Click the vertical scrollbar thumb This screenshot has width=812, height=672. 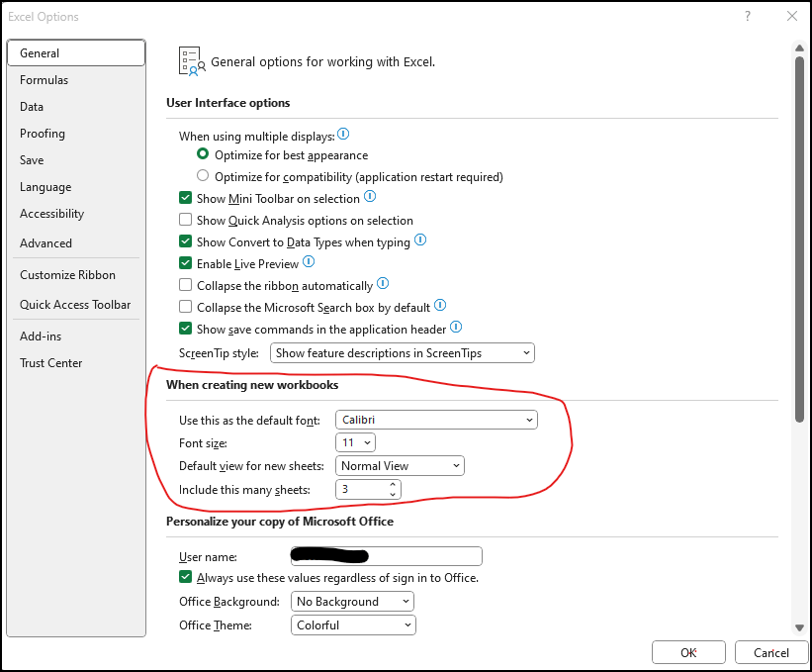coord(799,240)
